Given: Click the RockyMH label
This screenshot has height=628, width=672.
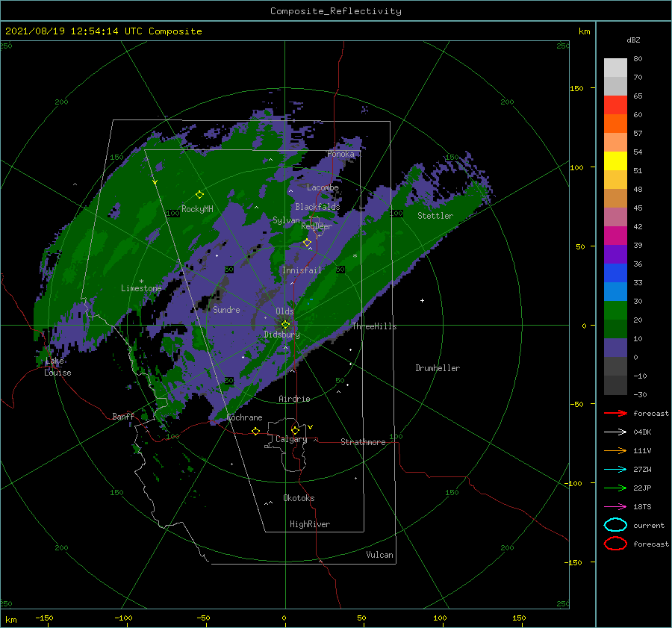Looking at the screenshot, I should (x=197, y=209).
